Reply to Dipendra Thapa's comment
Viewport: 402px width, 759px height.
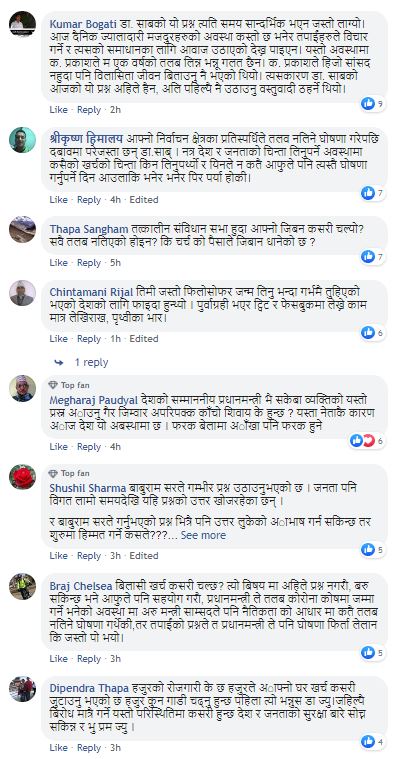89,748
